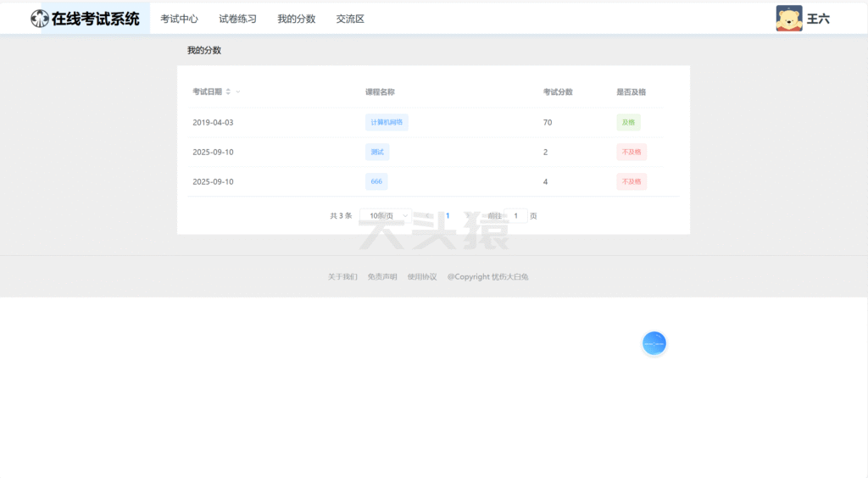Click the date cell 2019-04-03
The width and height of the screenshot is (868, 478).
tap(213, 122)
